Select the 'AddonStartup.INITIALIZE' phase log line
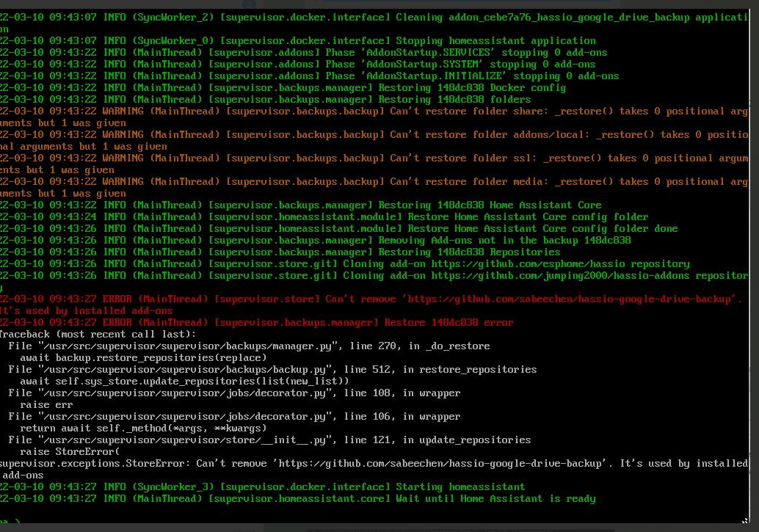 pyautogui.click(x=309, y=76)
